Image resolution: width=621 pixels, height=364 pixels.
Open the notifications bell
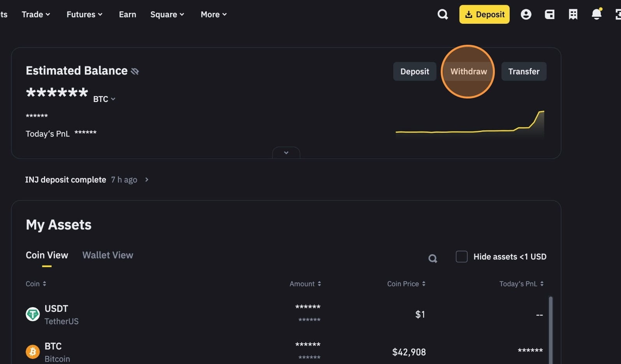tap(596, 14)
